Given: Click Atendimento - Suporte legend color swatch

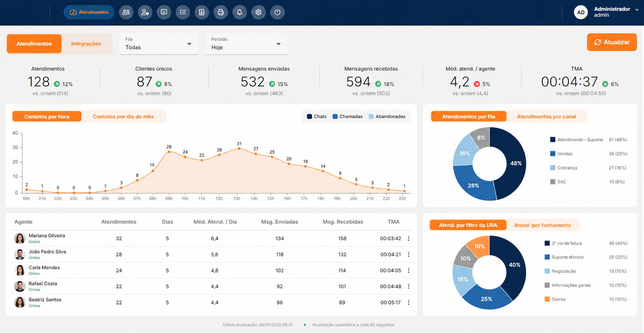Looking at the screenshot, I should click(x=553, y=140).
